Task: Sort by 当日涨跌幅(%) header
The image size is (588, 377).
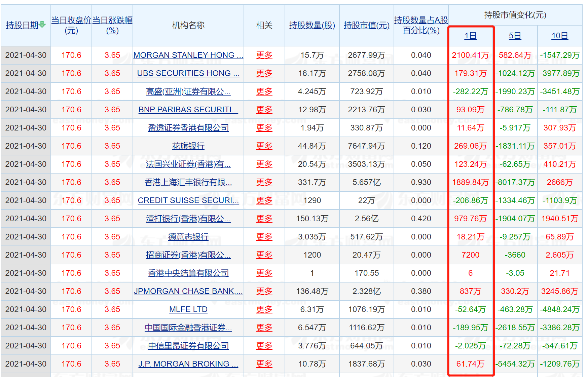Action: coord(112,25)
